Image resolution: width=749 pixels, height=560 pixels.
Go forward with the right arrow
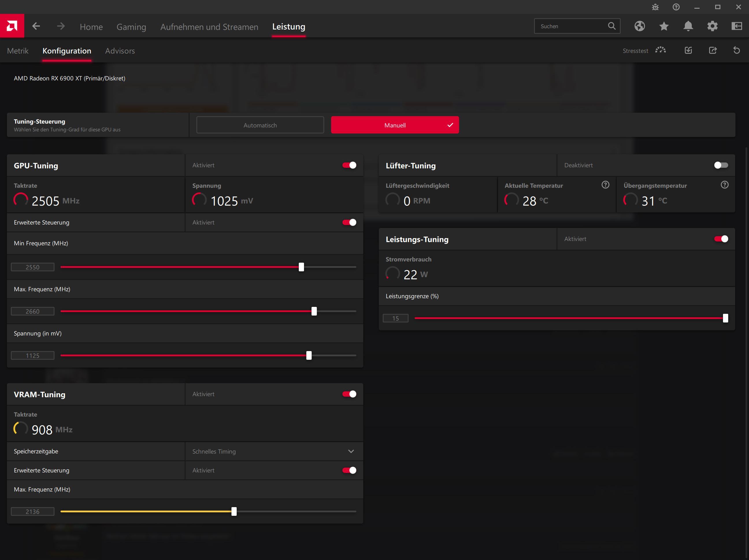(61, 26)
